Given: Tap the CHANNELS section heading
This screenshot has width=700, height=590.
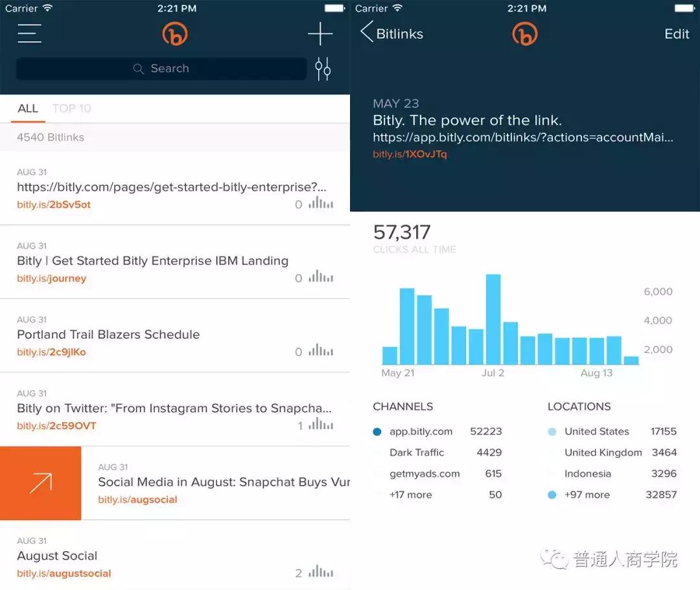Looking at the screenshot, I should (x=402, y=407).
